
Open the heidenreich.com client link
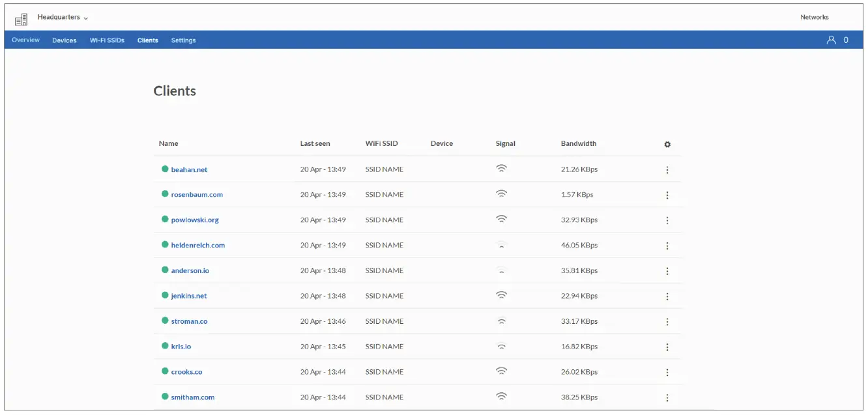pyautogui.click(x=198, y=246)
